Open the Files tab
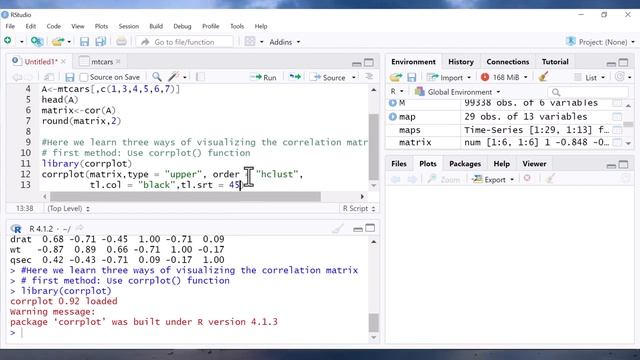 tap(399, 164)
